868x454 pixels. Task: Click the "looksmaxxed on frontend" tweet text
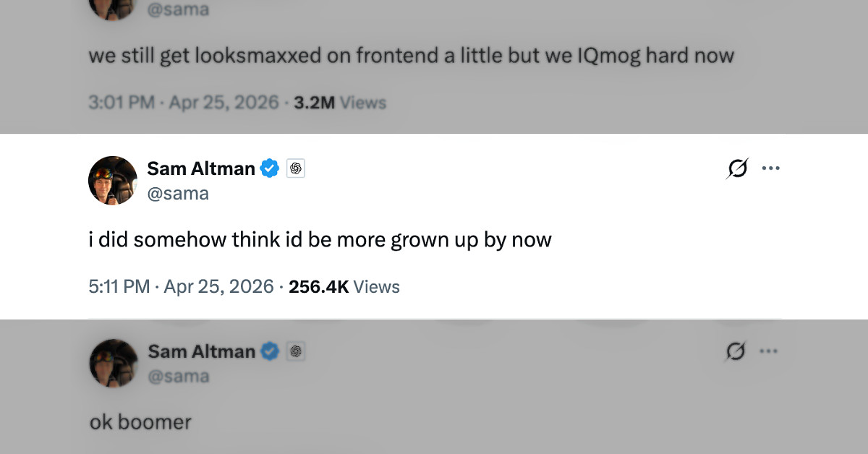click(411, 56)
